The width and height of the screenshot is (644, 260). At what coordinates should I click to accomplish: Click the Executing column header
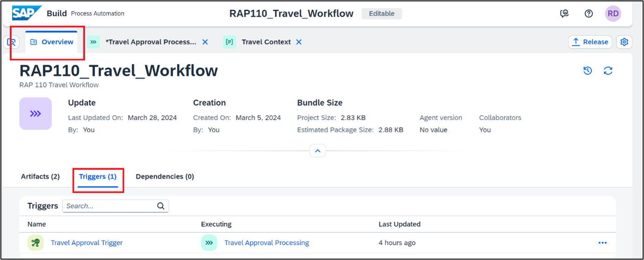(x=216, y=224)
